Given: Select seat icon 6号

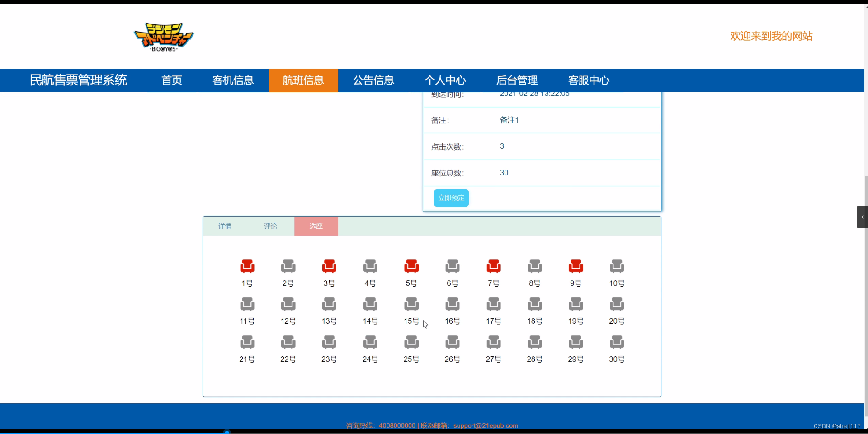Looking at the screenshot, I should (x=453, y=266).
